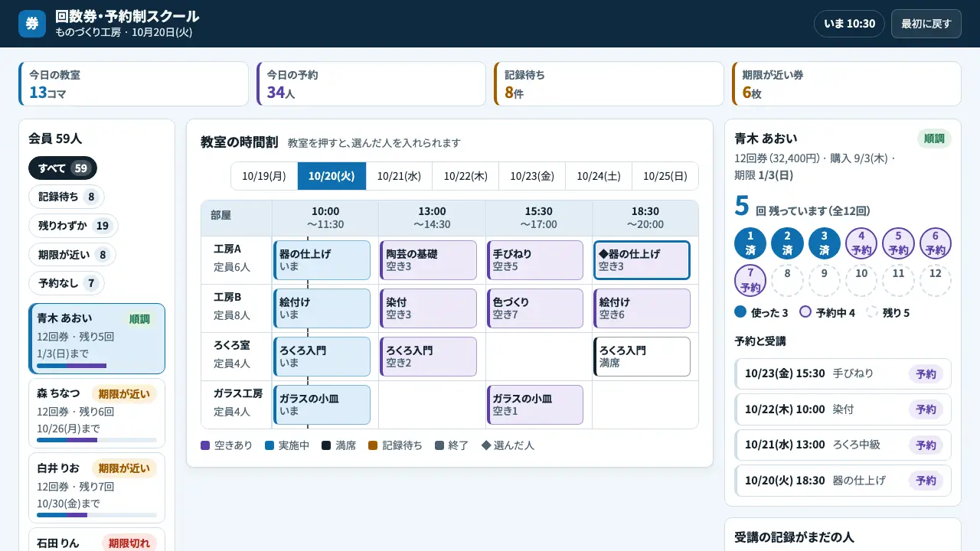The height and width of the screenshot is (551, 980).
Task: Filter members by 残りわずか 19
Action: [x=73, y=226]
